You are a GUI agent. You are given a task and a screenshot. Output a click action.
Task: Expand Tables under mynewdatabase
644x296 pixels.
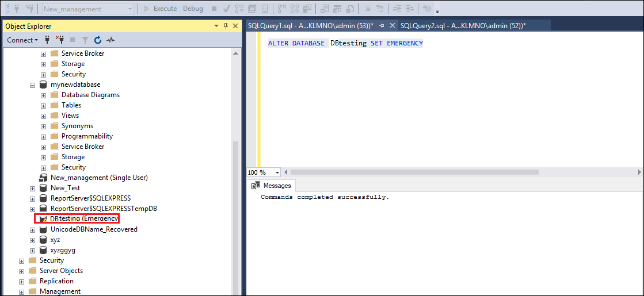tap(43, 105)
